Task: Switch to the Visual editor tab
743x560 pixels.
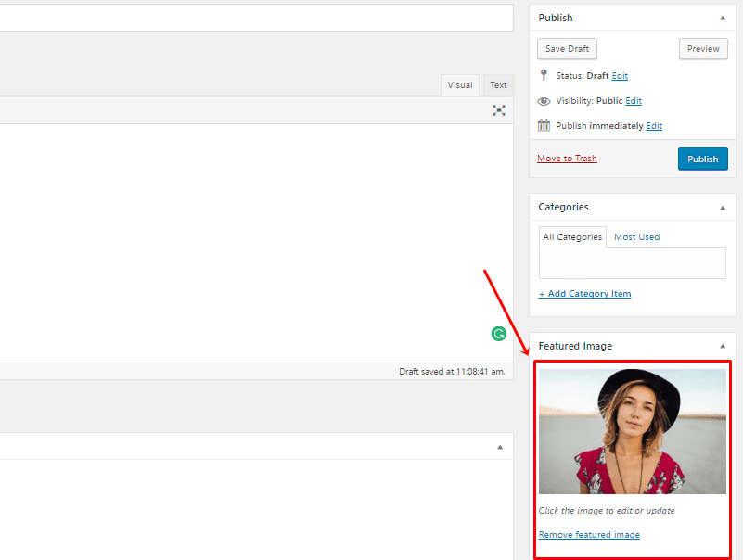Action: pyautogui.click(x=460, y=85)
